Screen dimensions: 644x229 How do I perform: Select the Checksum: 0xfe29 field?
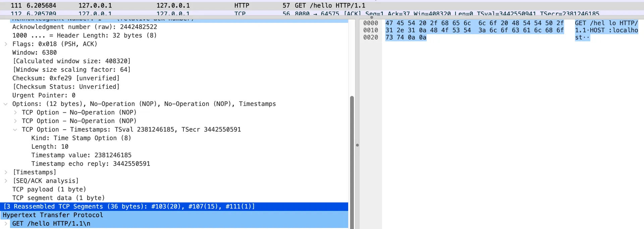point(66,78)
